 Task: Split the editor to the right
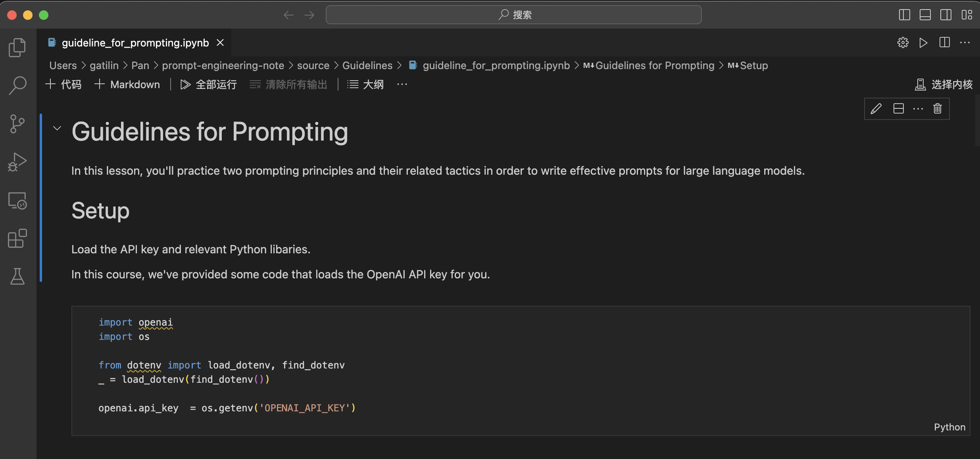(x=944, y=42)
